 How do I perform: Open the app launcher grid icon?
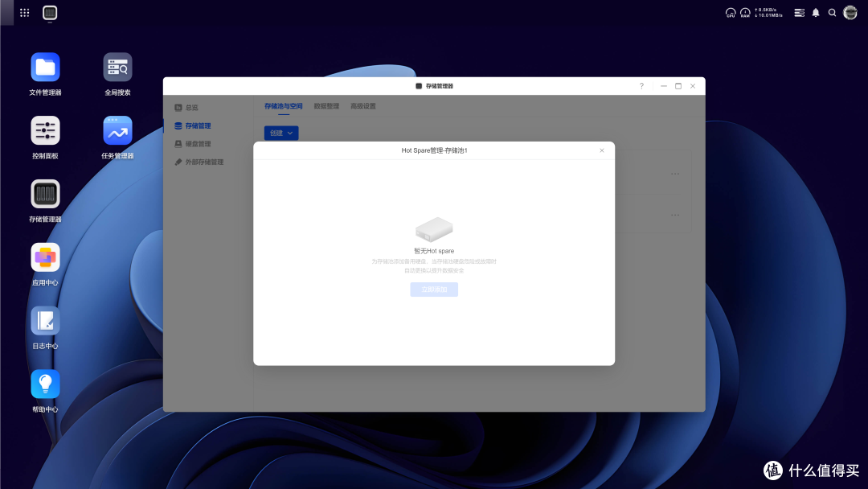coord(24,13)
